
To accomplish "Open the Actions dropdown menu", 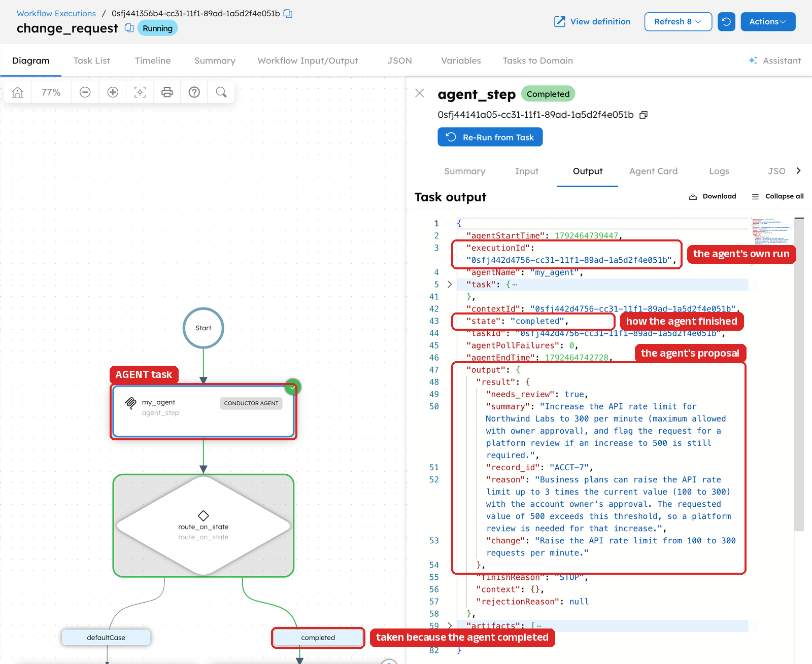I will click(768, 22).
